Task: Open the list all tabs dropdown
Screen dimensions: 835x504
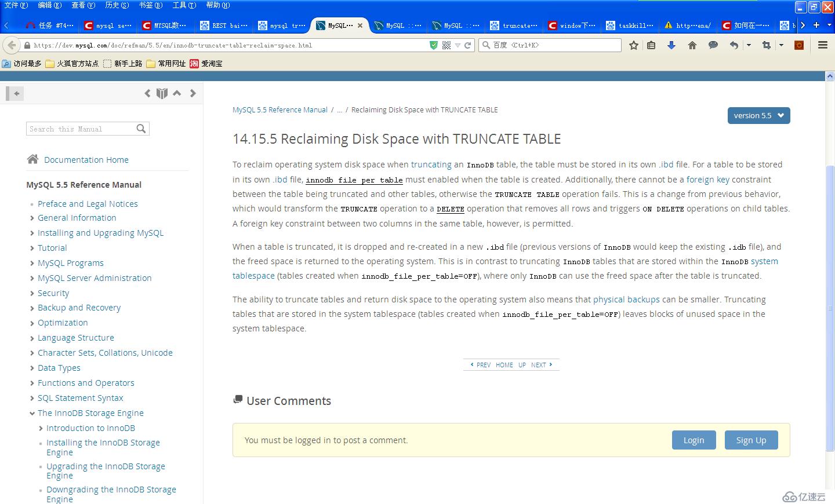Action: point(829,25)
